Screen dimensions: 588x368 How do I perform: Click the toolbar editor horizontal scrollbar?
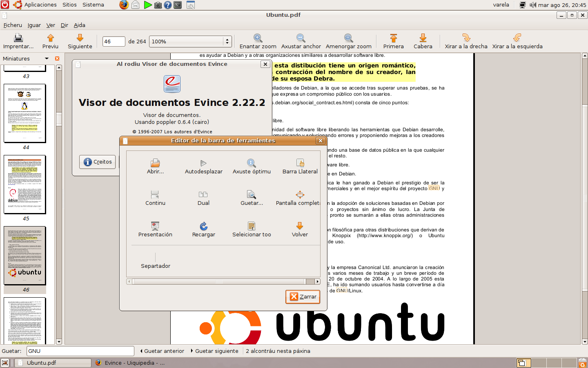click(219, 281)
